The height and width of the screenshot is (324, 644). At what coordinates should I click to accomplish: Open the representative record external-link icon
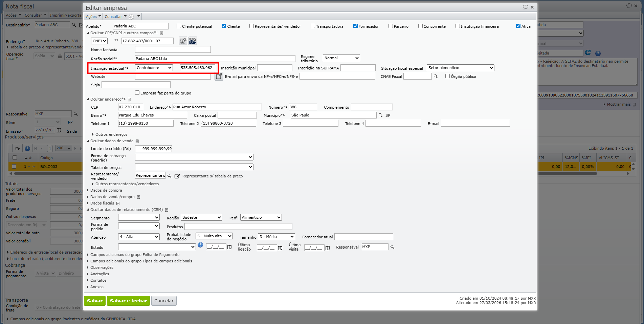click(x=177, y=176)
